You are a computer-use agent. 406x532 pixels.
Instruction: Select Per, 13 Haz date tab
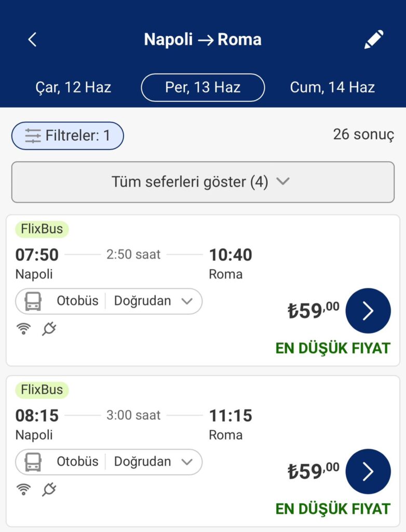203,87
